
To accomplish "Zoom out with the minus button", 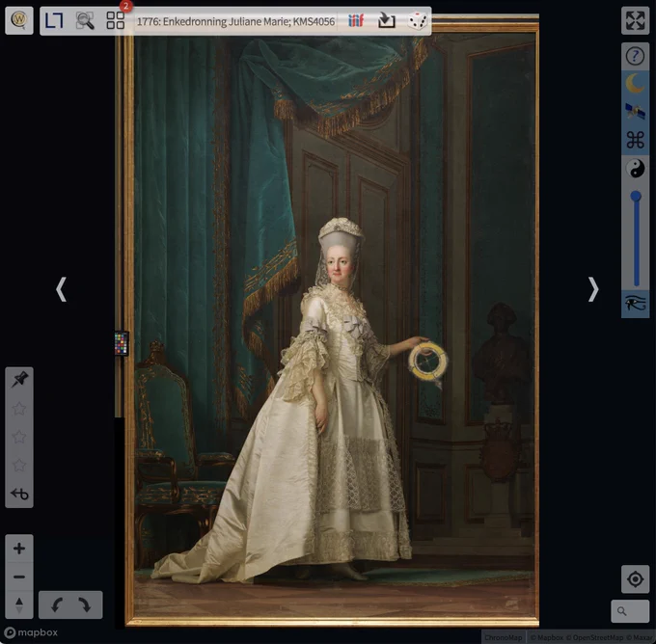I will pos(19,577).
